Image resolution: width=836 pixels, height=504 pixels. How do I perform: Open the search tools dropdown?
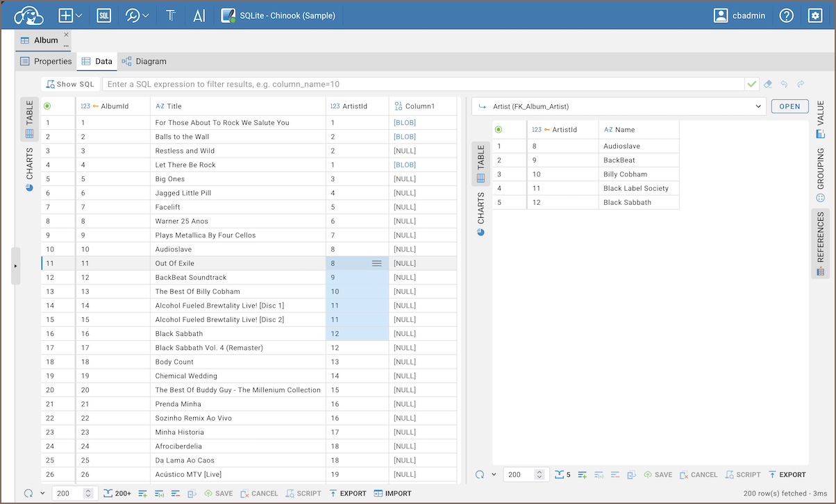137,15
